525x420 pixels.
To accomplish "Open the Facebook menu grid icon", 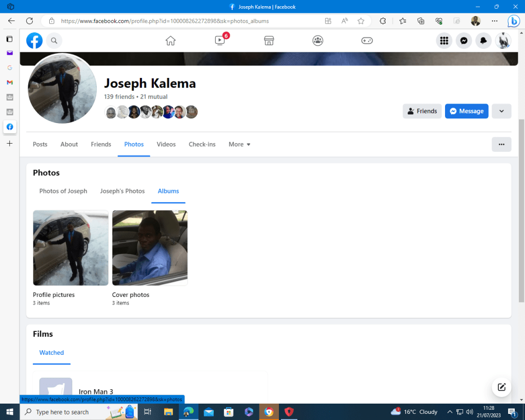I will (445, 41).
